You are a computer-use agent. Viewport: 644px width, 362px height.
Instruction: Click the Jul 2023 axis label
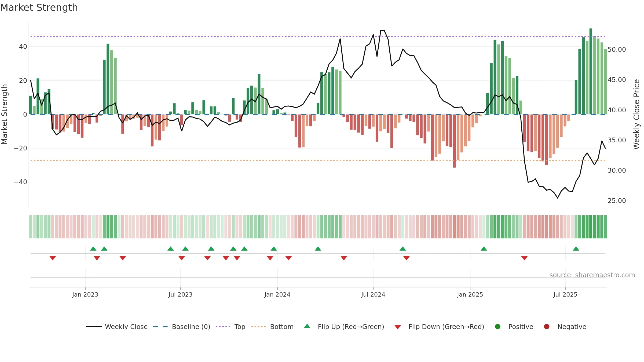click(180, 294)
